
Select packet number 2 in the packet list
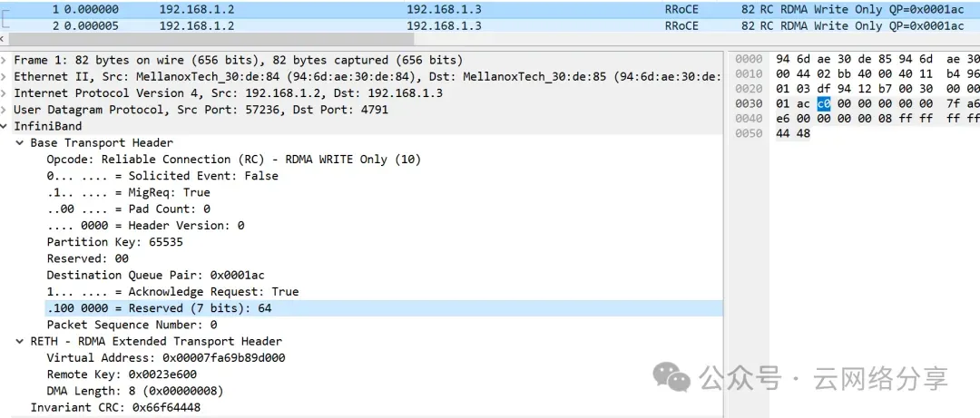click(x=363, y=25)
